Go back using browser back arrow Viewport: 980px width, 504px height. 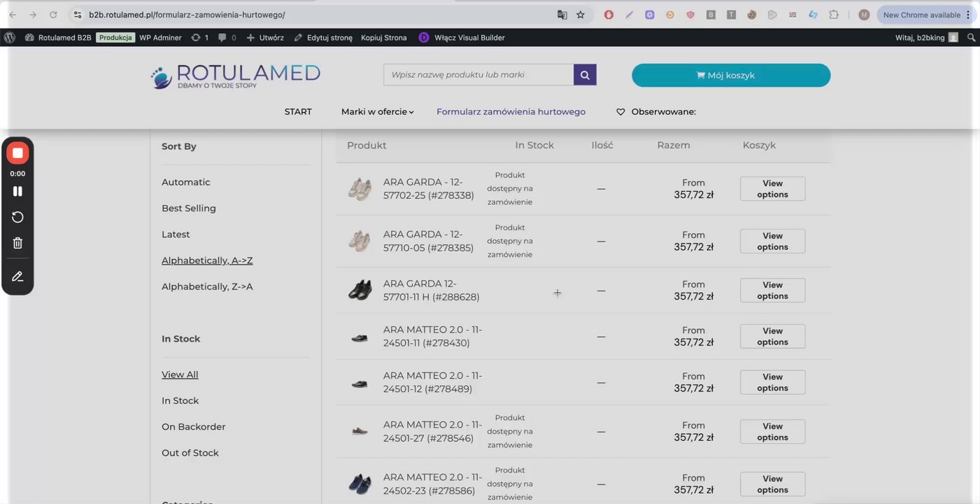pos(13,15)
